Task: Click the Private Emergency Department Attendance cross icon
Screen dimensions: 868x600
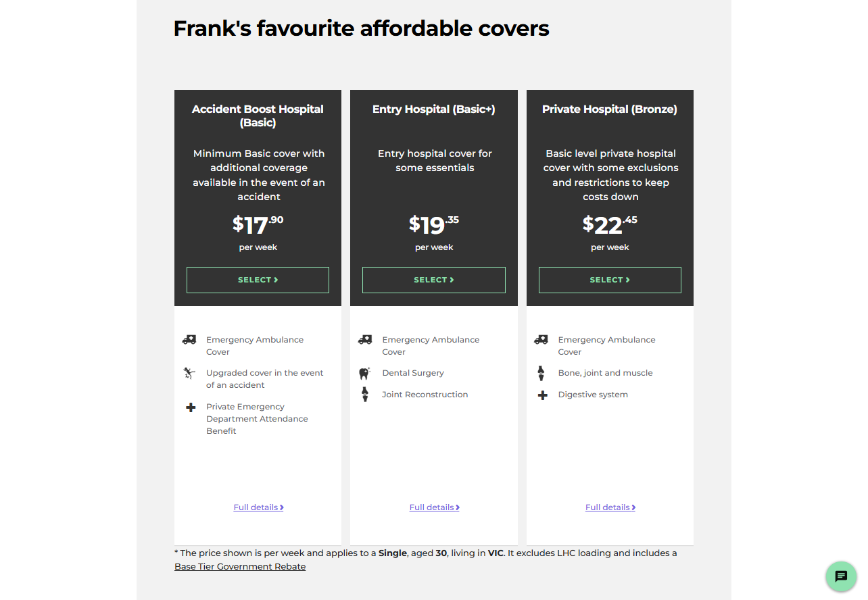Action: point(189,407)
